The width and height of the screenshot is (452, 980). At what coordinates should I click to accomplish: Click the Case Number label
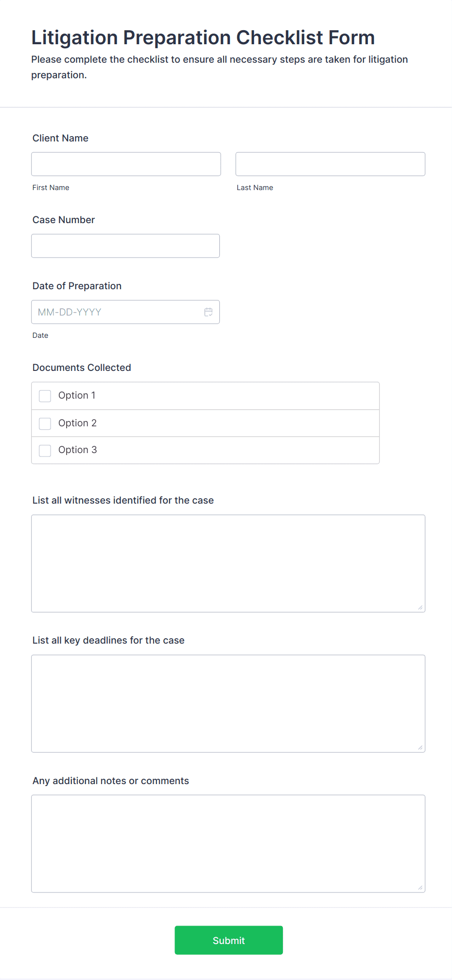(x=64, y=220)
